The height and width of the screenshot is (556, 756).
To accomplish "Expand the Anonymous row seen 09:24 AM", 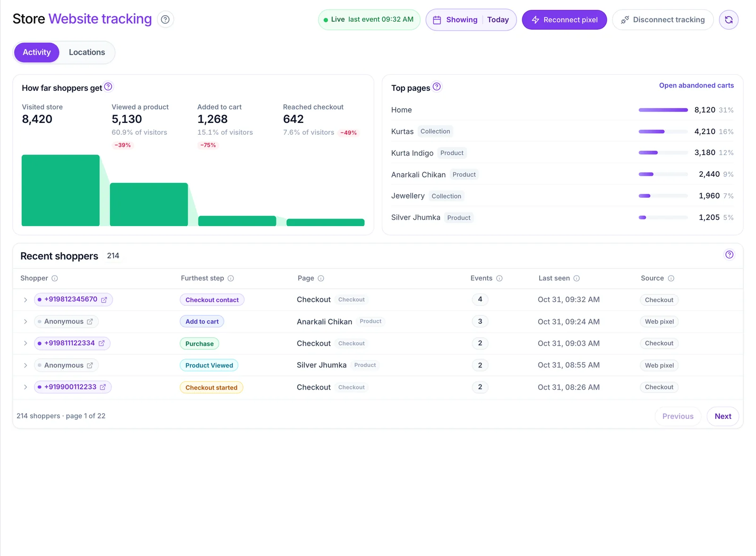I will coord(26,321).
